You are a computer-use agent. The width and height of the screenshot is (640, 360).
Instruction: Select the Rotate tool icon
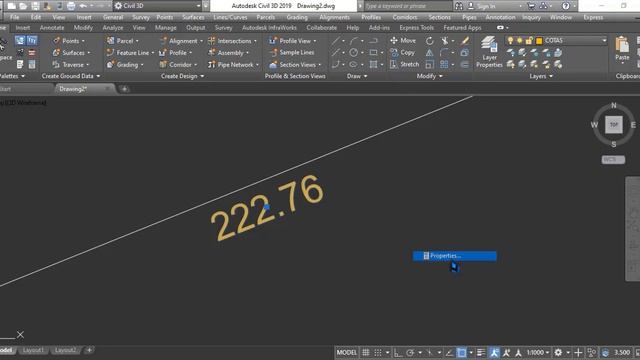pos(429,41)
